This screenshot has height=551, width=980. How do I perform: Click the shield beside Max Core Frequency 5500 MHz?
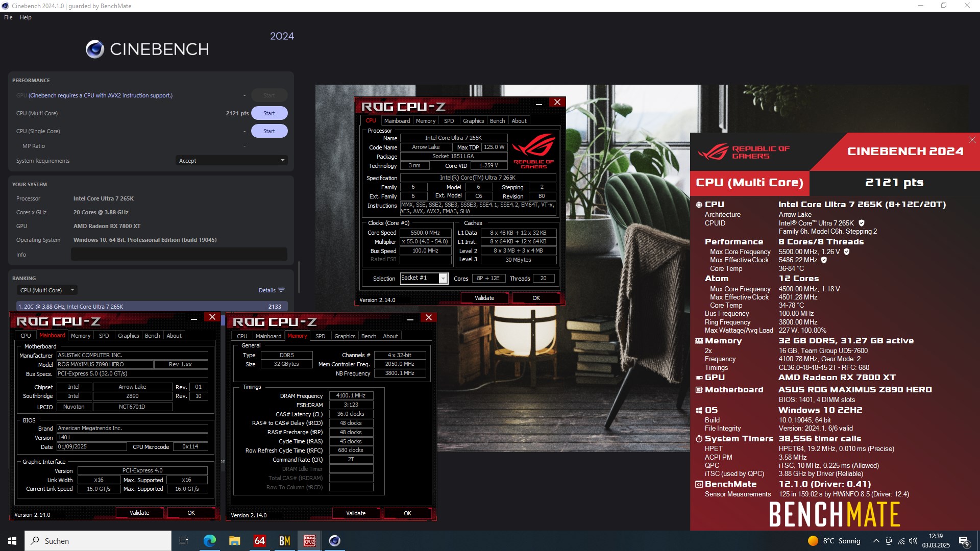point(846,252)
